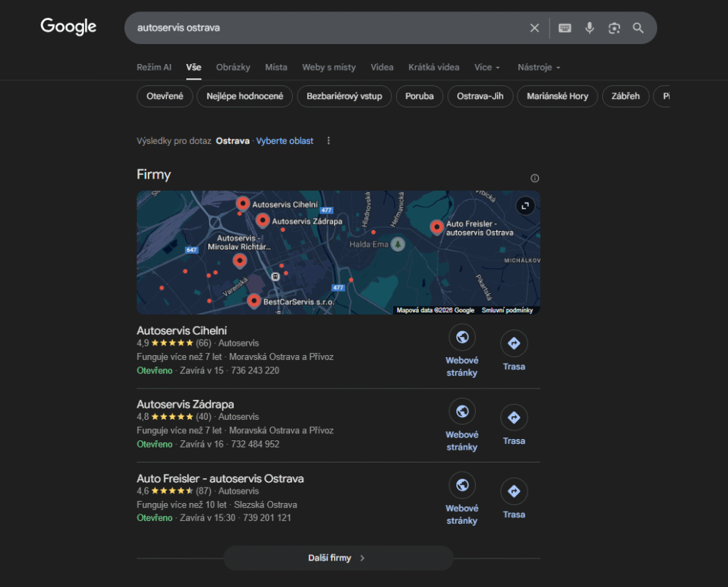This screenshot has height=587, width=728.
Task: Select the Vše tab
Action: 193,68
